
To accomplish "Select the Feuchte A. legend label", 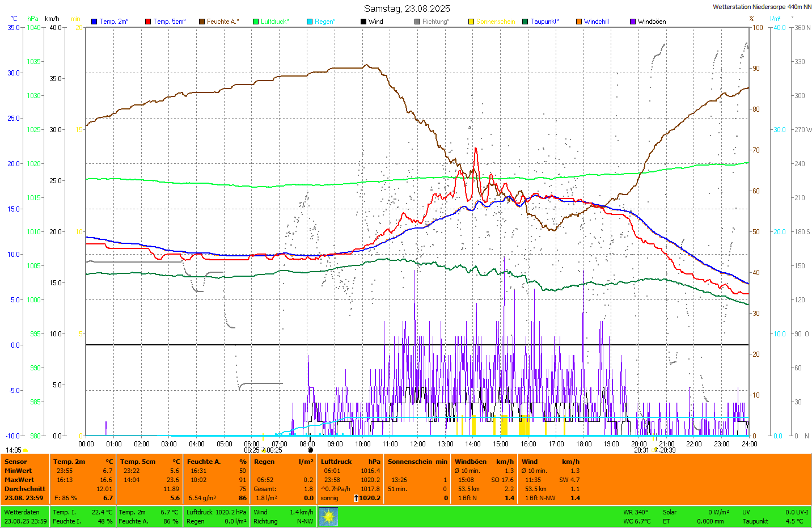I will 222,22.
